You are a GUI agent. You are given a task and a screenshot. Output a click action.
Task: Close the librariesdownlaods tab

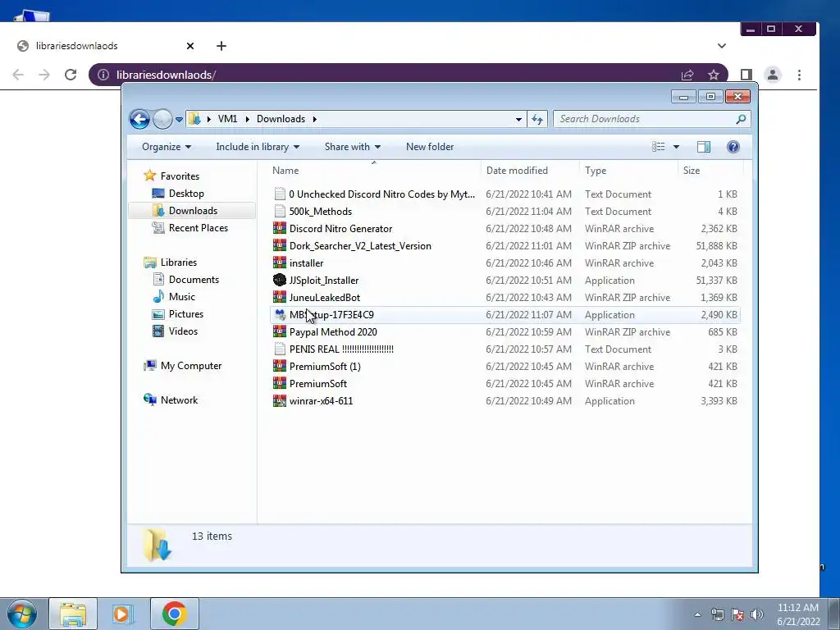click(190, 46)
